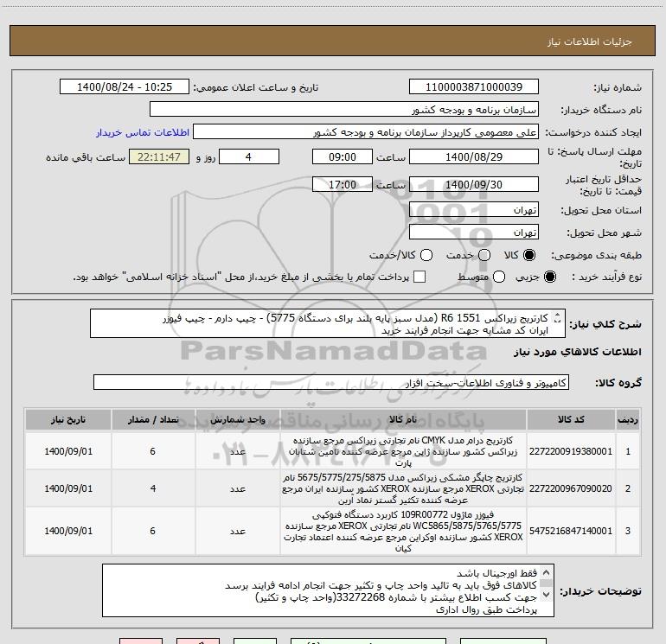
Task: Click the توضیحات خریدار text area
Action: tap(328, 590)
